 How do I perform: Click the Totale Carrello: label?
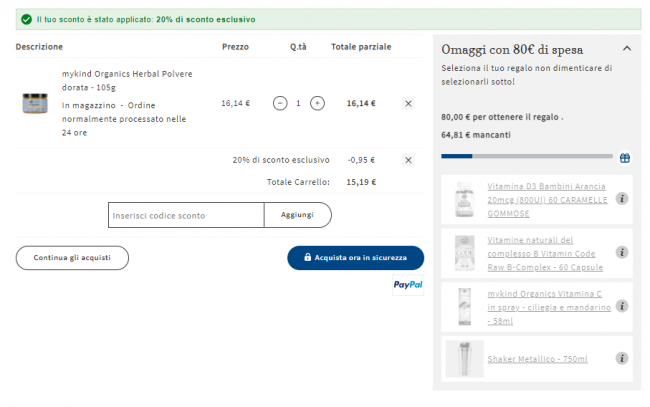click(x=298, y=182)
